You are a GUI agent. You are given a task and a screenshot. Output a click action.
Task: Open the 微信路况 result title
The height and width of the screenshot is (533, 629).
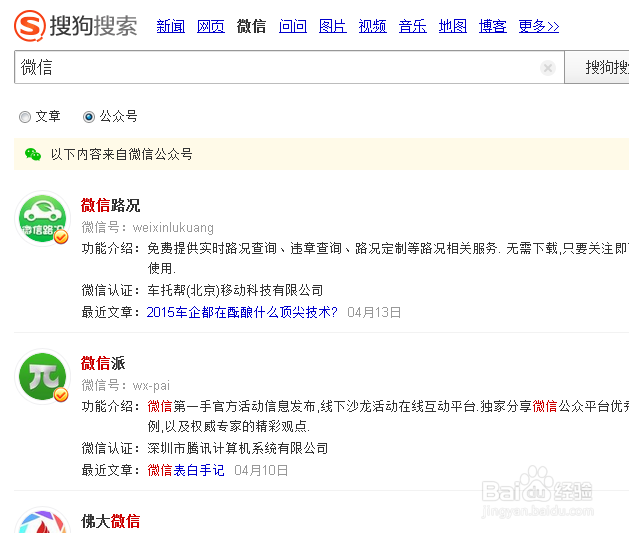[110, 205]
